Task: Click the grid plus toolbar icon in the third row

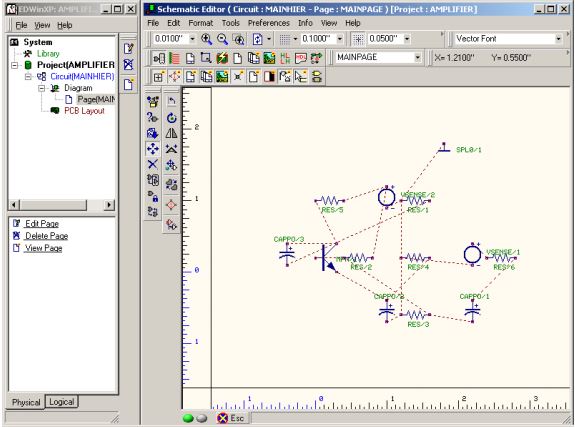Action: (158, 77)
